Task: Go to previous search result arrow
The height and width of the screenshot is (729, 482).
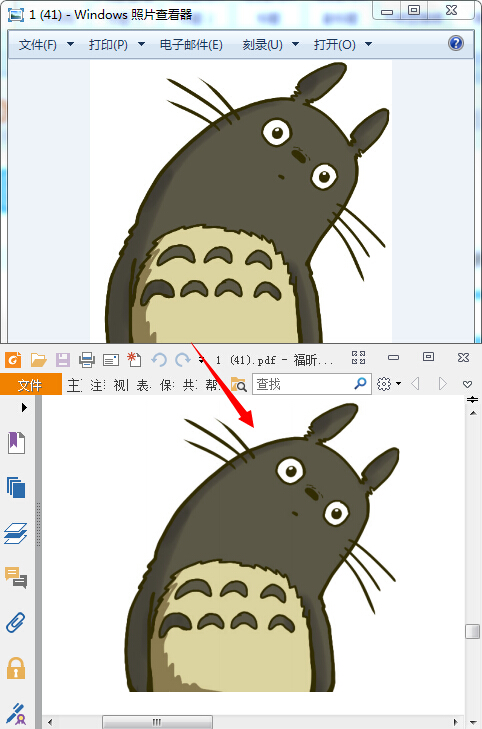Action: (416, 384)
